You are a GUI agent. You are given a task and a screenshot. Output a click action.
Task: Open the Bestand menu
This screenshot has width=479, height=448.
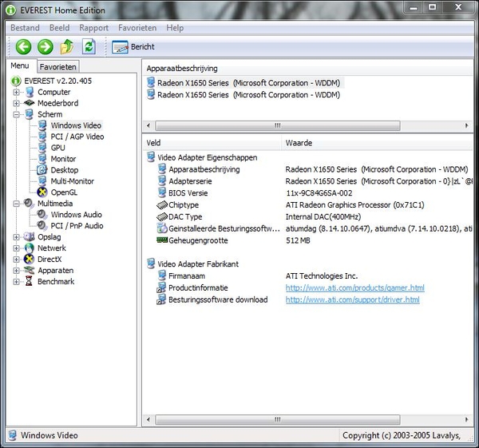25,27
